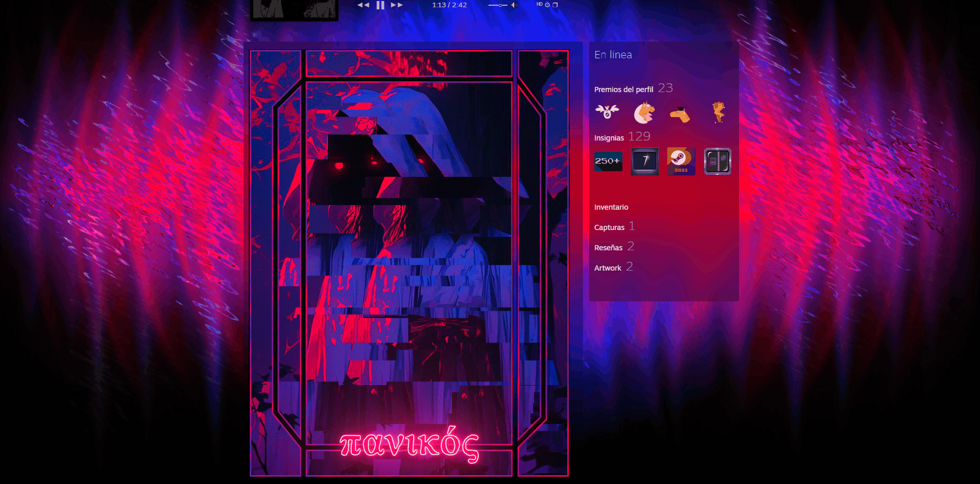Viewport: 980px width, 484px height.
Task: Click the narrow artwork panel right of the showcase
Action: tap(543, 263)
